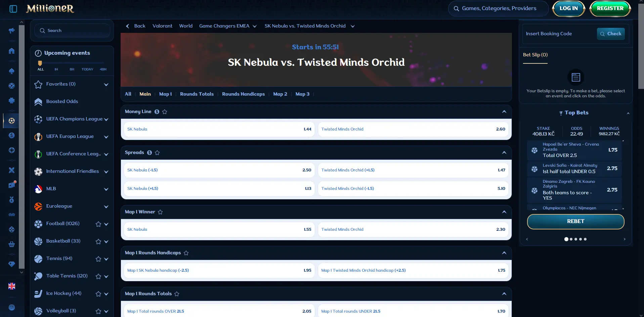Image resolution: width=644 pixels, height=317 pixels.
Task: Select the TODAY mark on the upcoming events slider
Action: point(87,69)
